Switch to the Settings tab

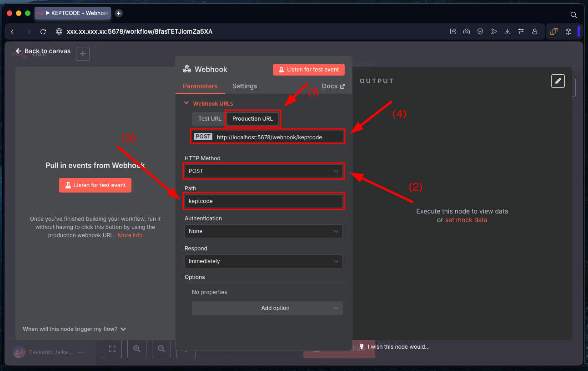[x=245, y=86]
